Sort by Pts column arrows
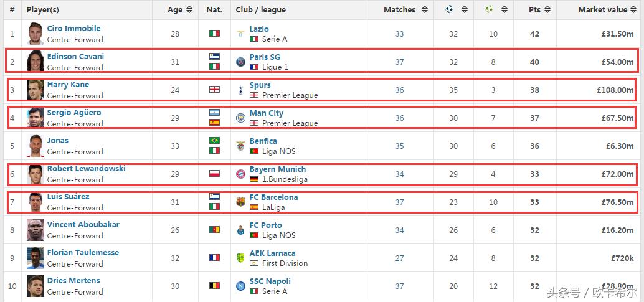This screenshot has height=302, width=644. 547,10
